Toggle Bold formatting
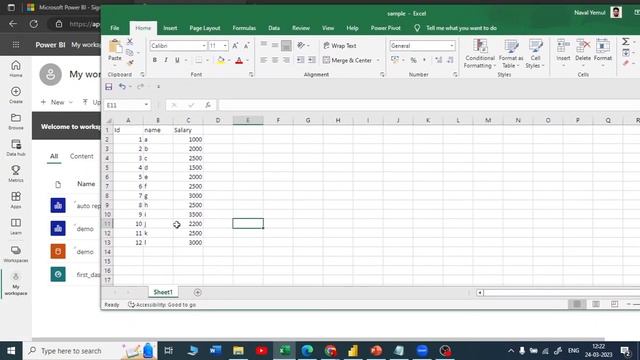The height and width of the screenshot is (360, 640). point(155,60)
